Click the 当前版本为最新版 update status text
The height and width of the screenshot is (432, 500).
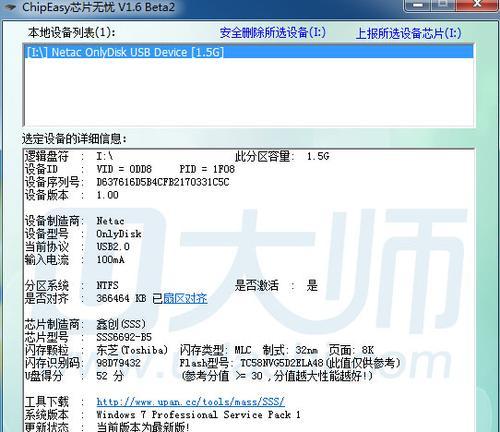[143, 427]
